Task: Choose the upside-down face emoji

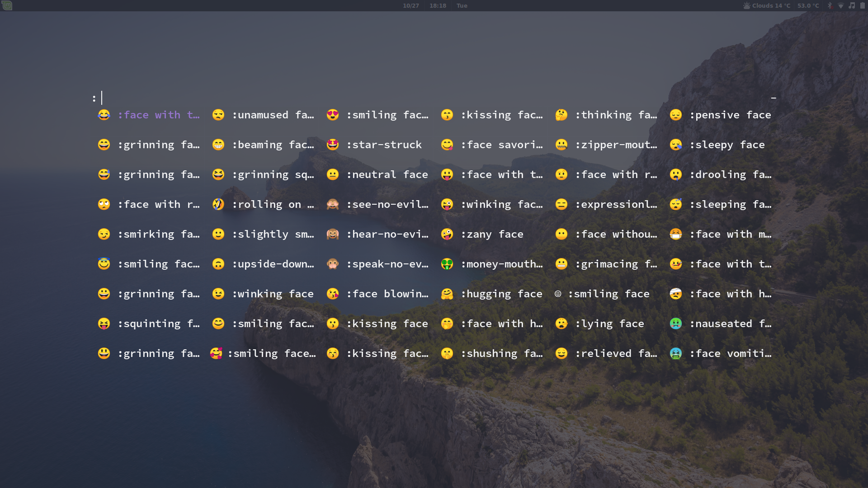Action: click(272, 264)
